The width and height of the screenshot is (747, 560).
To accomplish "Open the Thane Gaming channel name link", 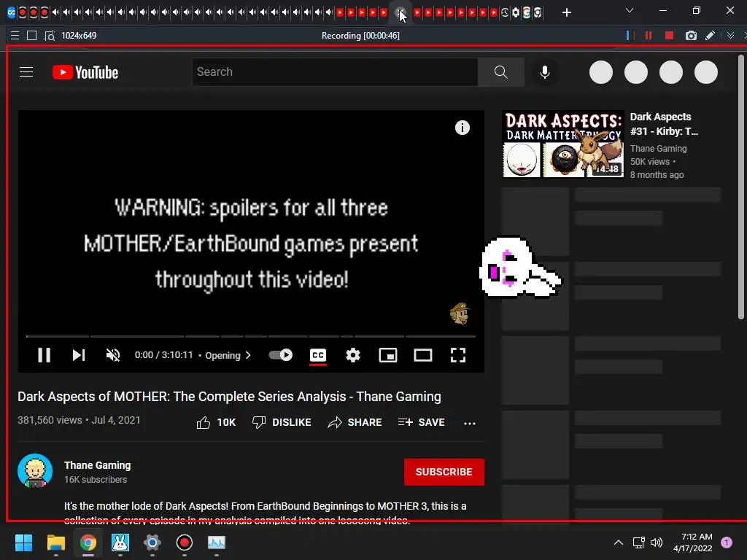I will pos(97,465).
